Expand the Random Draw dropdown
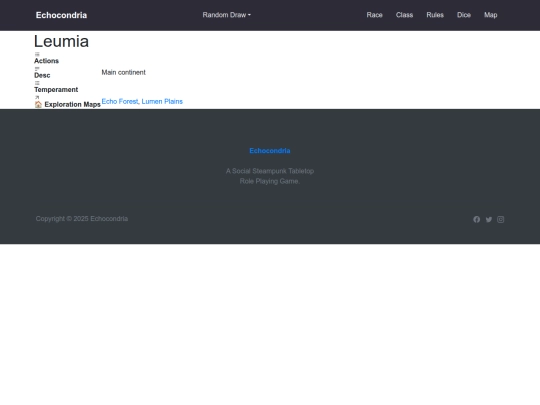The height and width of the screenshot is (405, 540). click(227, 15)
